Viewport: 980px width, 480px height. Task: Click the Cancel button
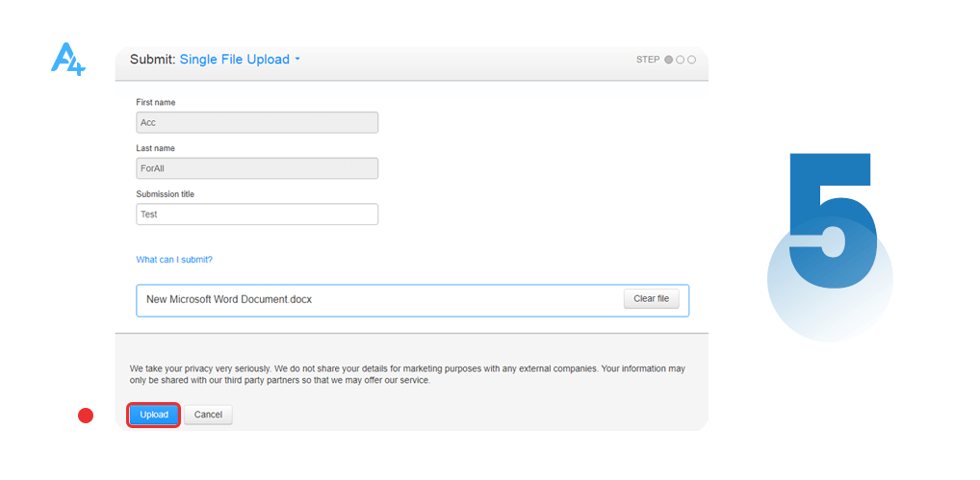coord(208,416)
